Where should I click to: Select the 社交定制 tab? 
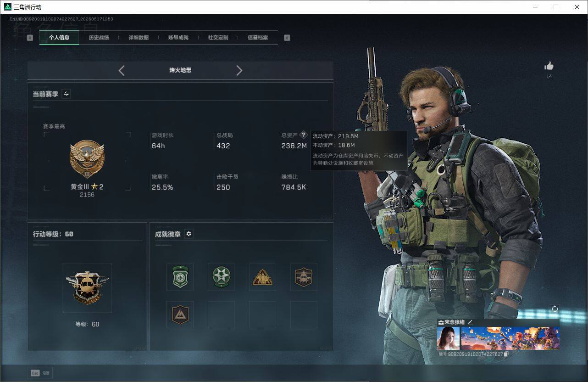tap(218, 38)
